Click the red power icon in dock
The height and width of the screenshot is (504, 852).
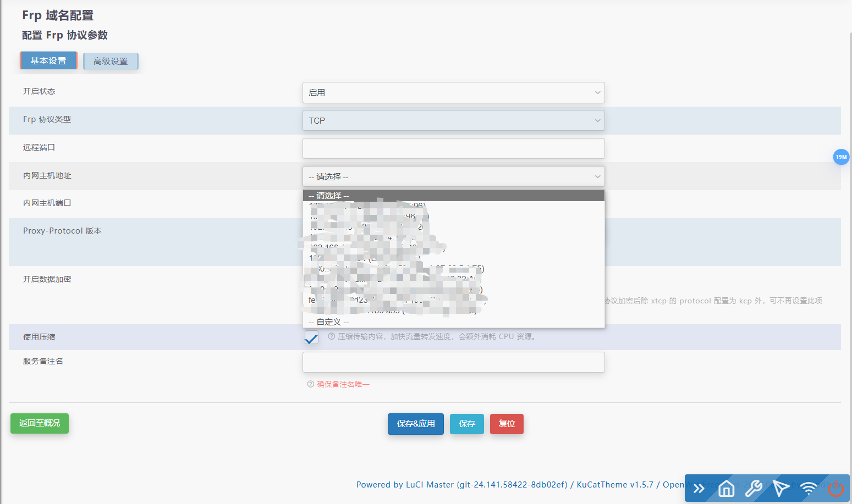pyautogui.click(x=835, y=488)
